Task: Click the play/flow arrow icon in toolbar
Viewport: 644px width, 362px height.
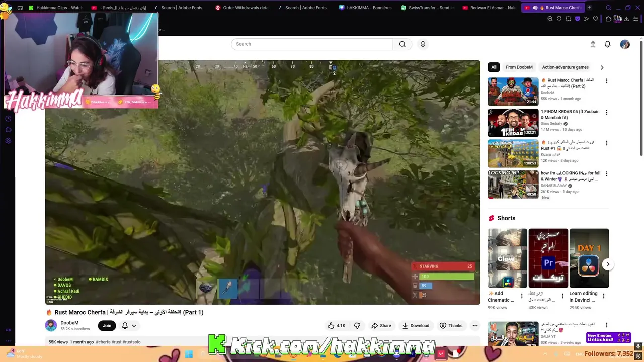Action: click(586, 19)
